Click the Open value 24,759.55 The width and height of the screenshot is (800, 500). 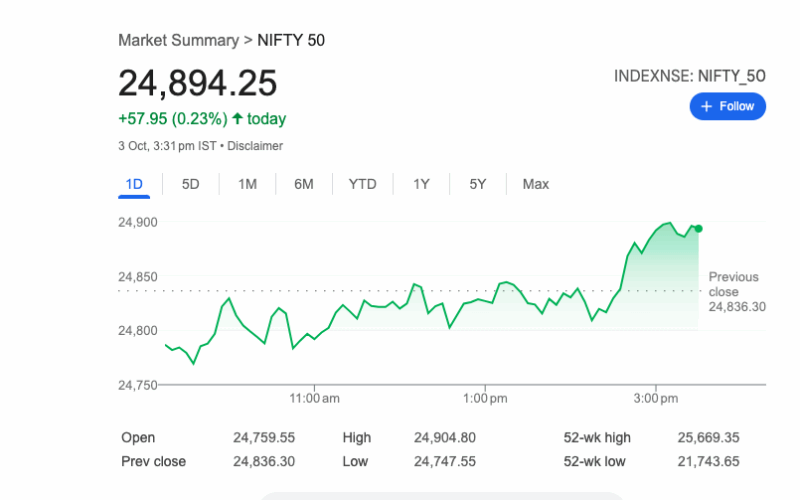[x=264, y=438]
